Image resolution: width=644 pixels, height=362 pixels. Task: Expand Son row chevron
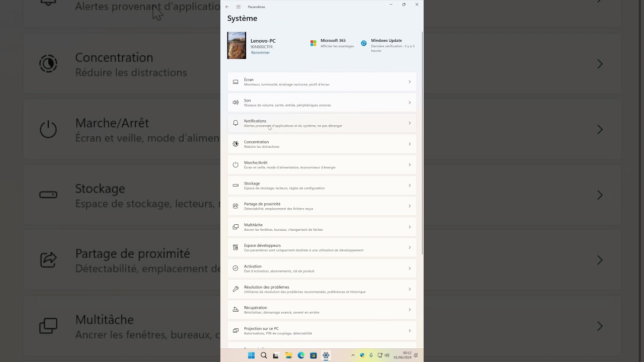point(410,103)
